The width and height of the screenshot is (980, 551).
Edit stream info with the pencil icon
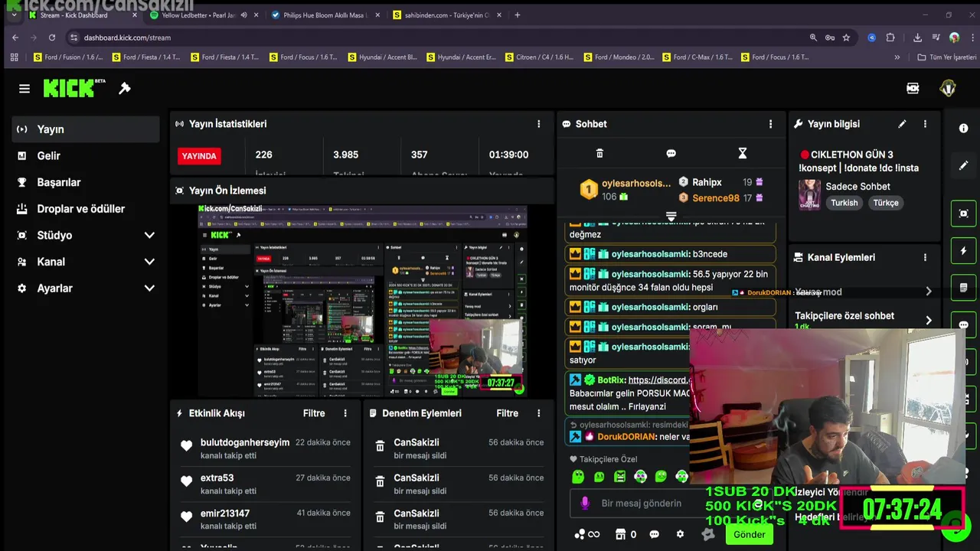902,124
